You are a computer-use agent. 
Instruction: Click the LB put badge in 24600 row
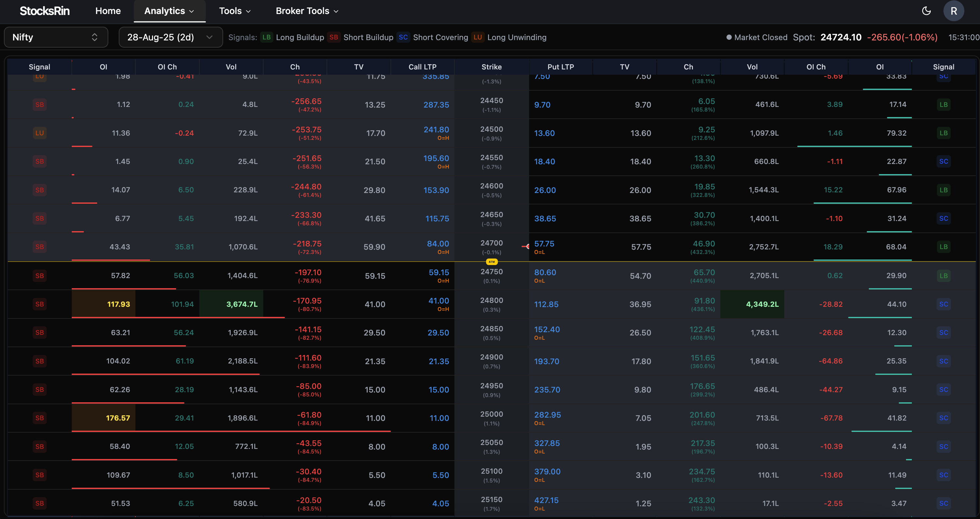[943, 190]
